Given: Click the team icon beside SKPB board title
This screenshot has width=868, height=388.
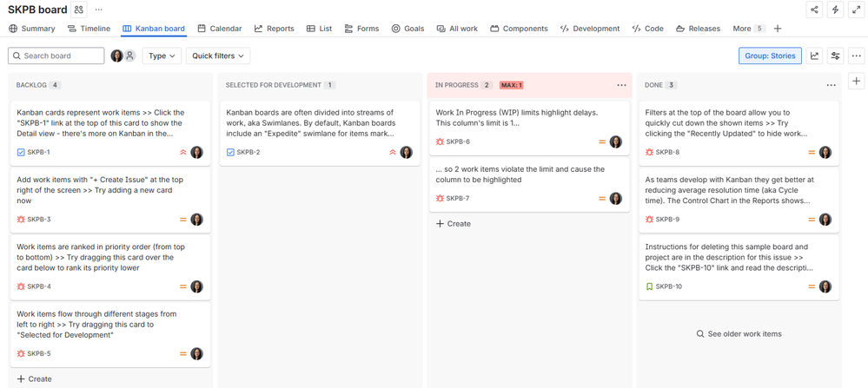Looking at the screenshot, I should pos(79,10).
